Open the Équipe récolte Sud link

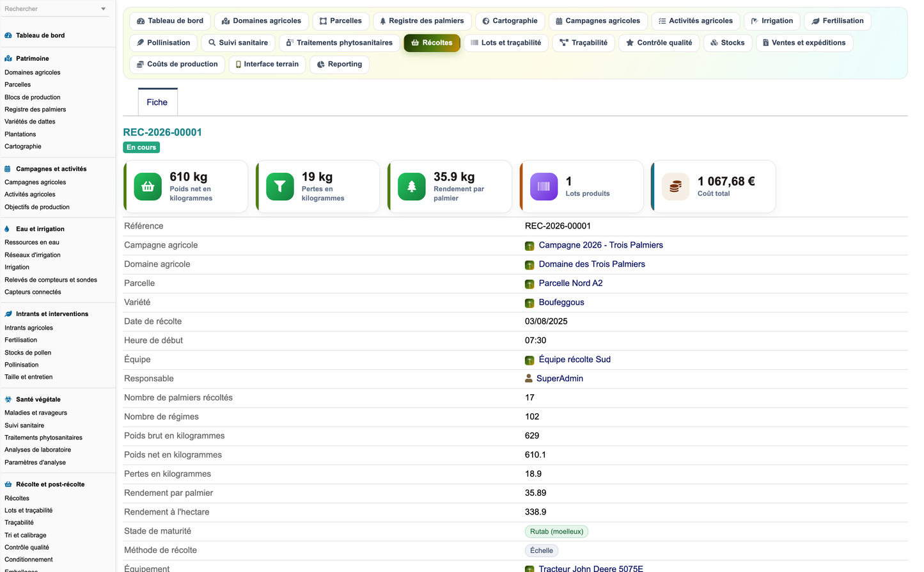pyautogui.click(x=575, y=360)
